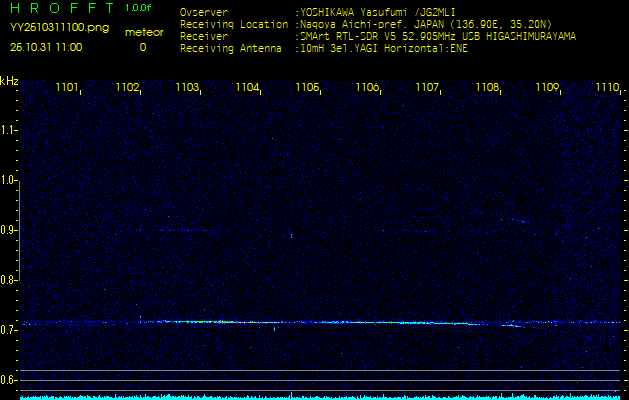This screenshot has height=400, width=629.
Task: Click the kHz axis unit label
Action: coord(9,81)
